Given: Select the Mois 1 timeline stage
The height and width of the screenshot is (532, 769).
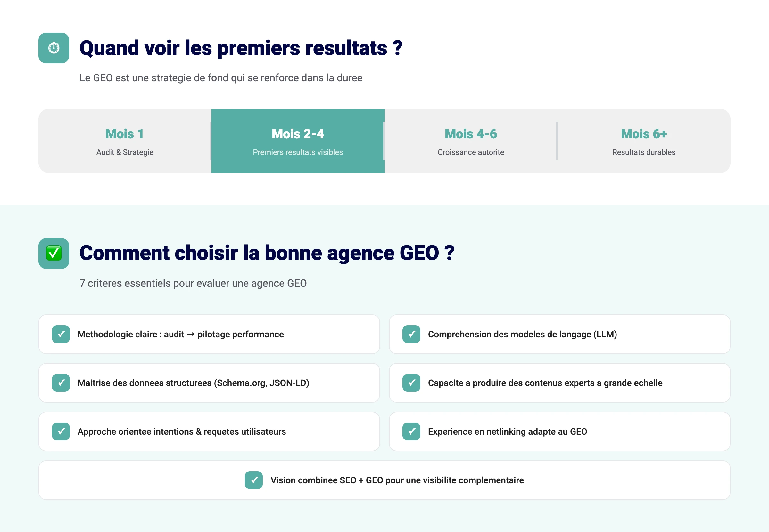Looking at the screenshot, I should click(124, 141).
